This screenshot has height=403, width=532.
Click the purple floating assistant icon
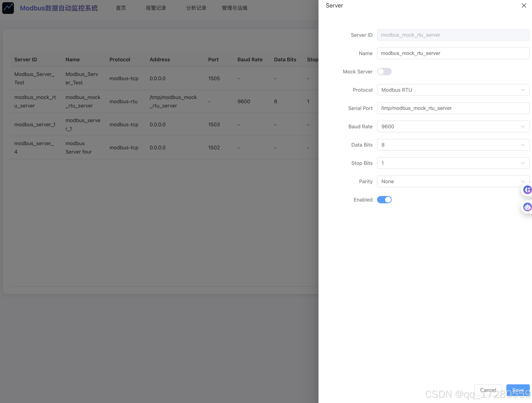click(x=527, y=190)
